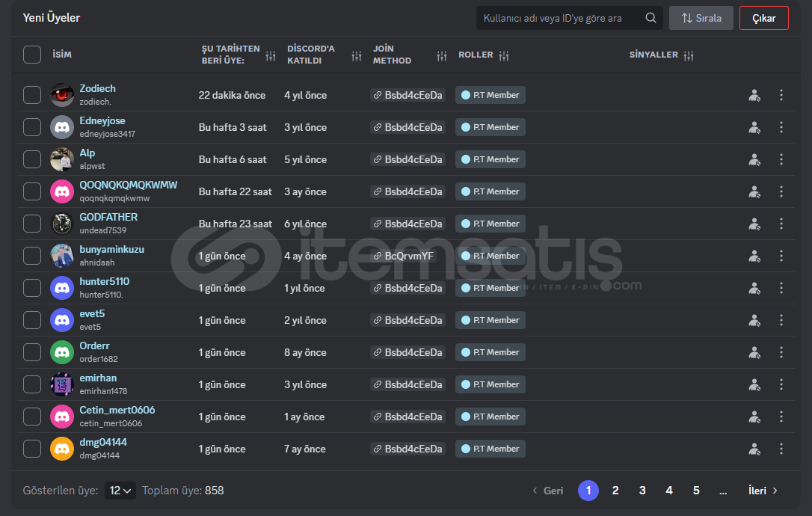Click the filter icon beside Roller column

[x=504, y=55]
